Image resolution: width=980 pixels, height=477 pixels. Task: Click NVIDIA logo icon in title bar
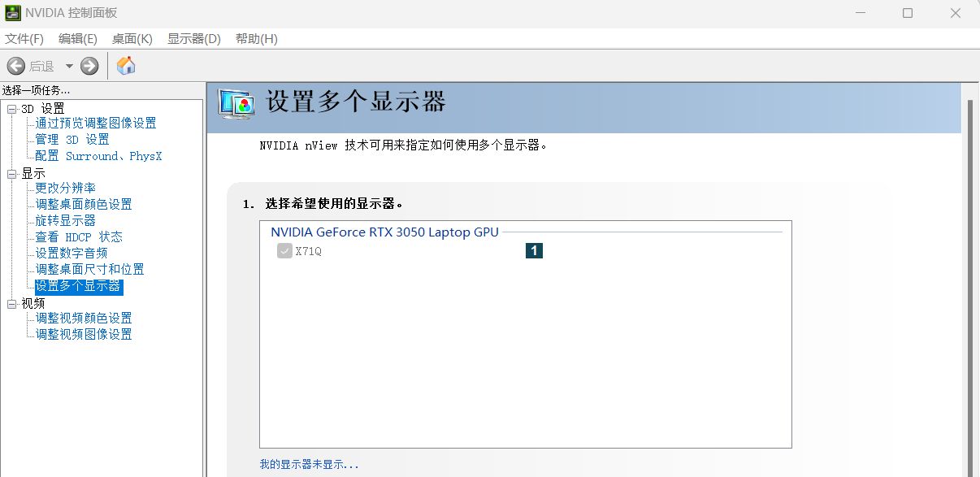pos(12,13)
